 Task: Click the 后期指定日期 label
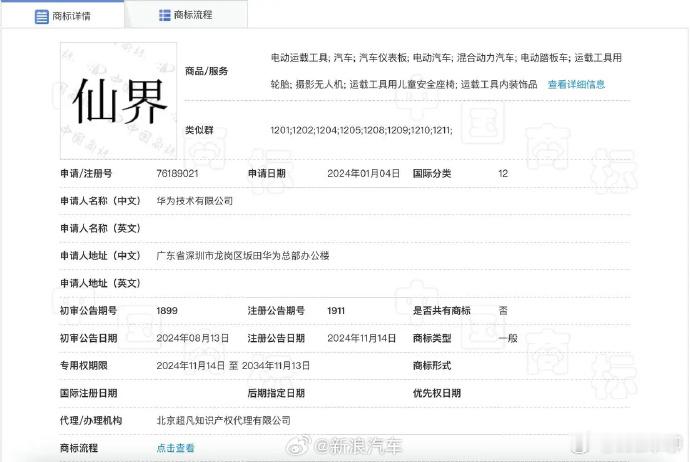pyautogui.click(x=276, y=393)
